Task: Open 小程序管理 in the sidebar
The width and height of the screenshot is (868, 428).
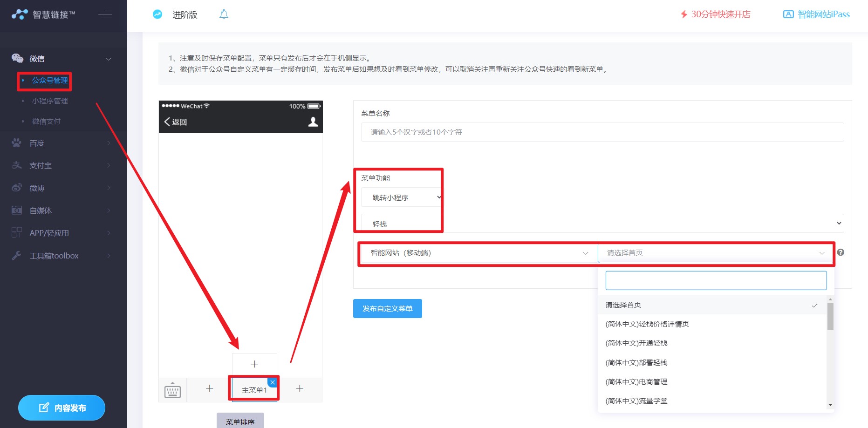Action: 50,101
